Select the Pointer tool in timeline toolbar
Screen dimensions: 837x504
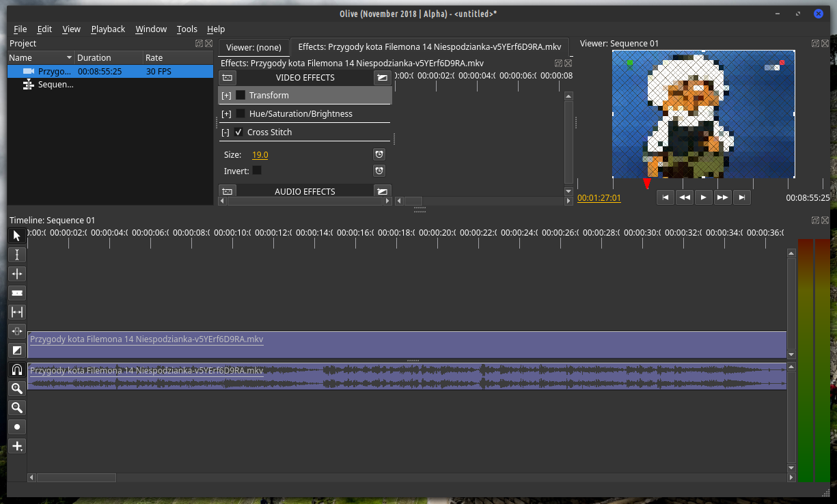pyautogui.click(x=17, y=236)
